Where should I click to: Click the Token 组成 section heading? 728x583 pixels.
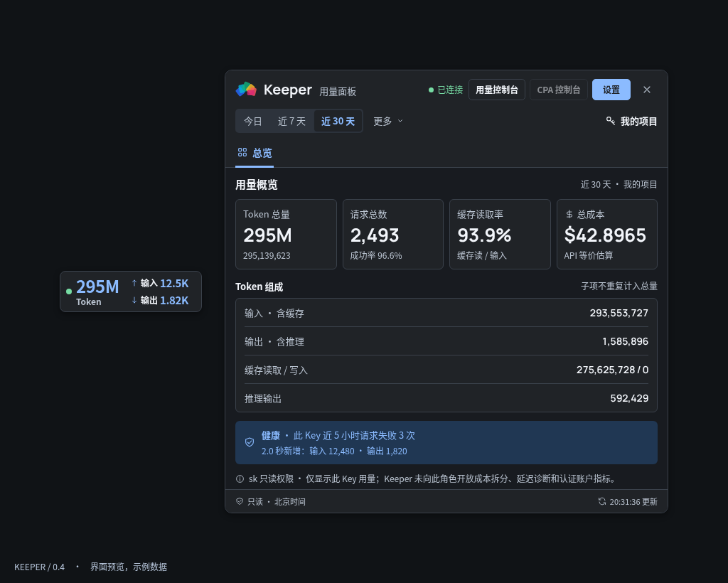(x=259, y=287)
